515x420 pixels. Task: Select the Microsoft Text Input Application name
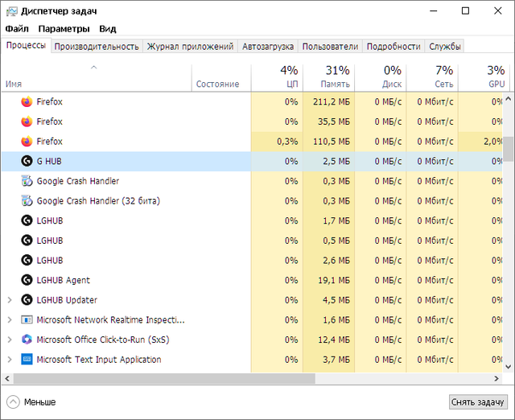tap(99, 360)
